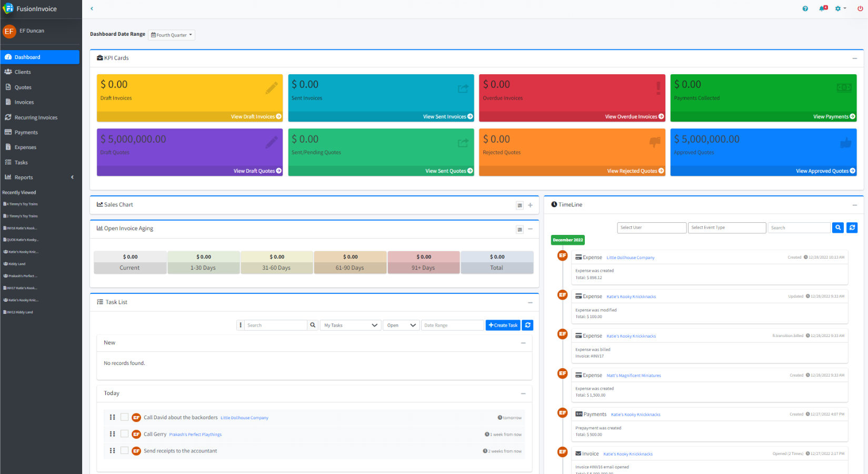Open the notifications bell icon
Image resolution: width=868 pixels, height=474 pixels.
822,8
